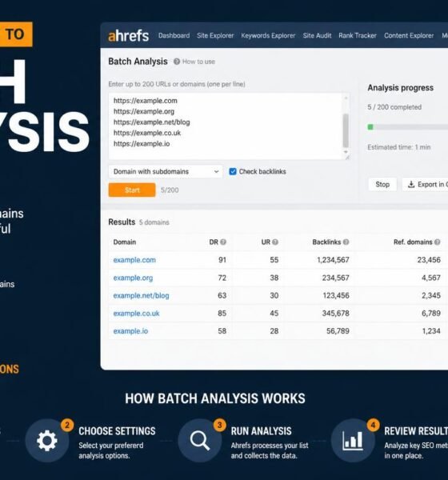
Task: Click the https://example.co.uk line in the textarea
Action: 147,133
